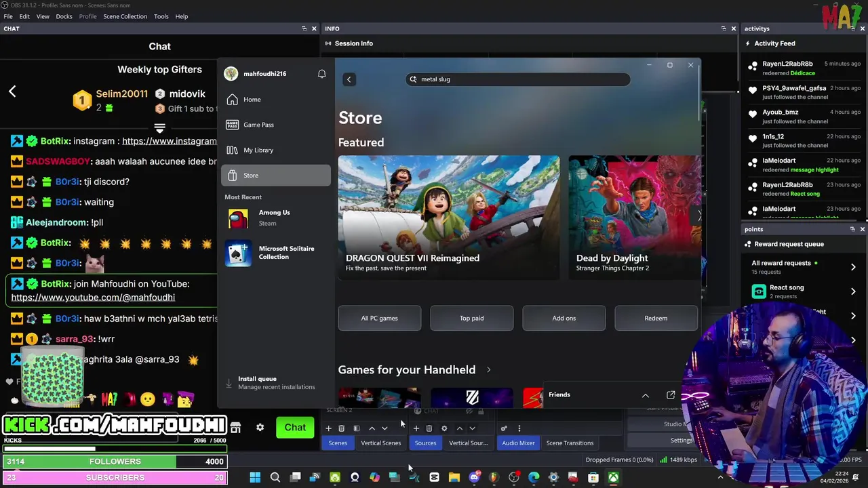Select Store in Xbox sidebar
Viewport: 868px width, 488px height.
tap(276, 175)
